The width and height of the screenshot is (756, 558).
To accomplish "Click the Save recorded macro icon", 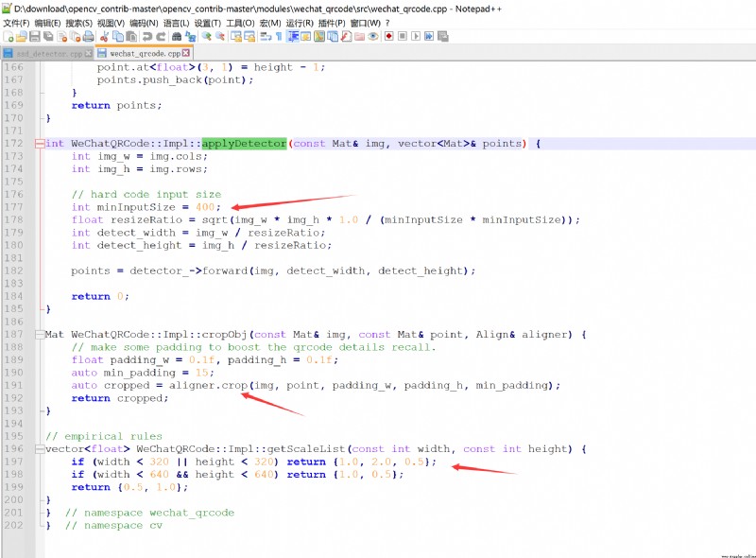I will 443,37.
